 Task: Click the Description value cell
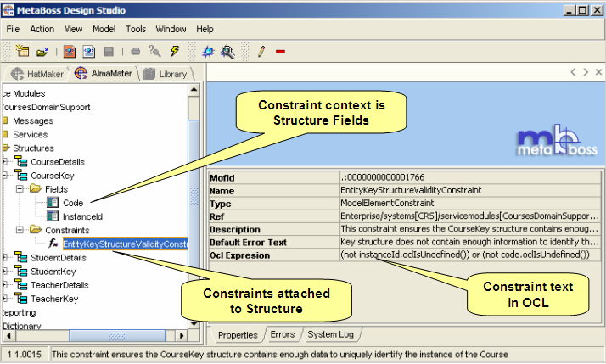pos(470,229)
